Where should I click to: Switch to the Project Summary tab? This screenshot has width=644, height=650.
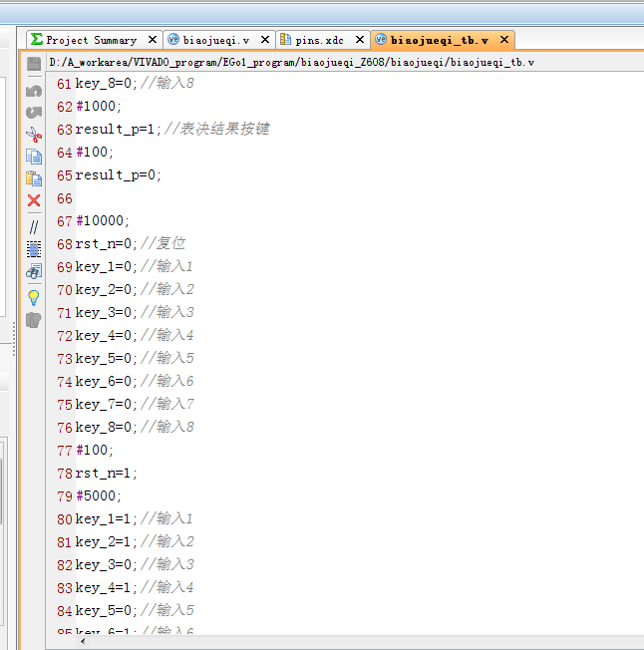point(91,40)
